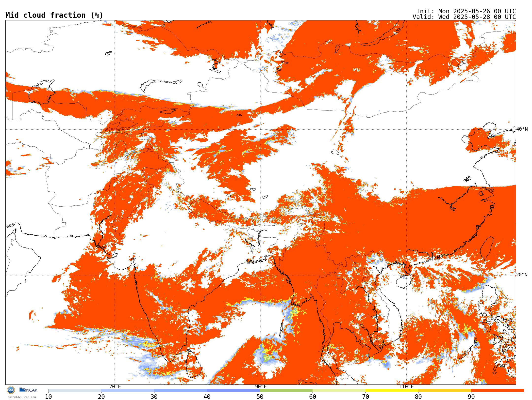Click the colorbar tick label 30
This screenshot has height=400, width=532.
click(154, 397)
